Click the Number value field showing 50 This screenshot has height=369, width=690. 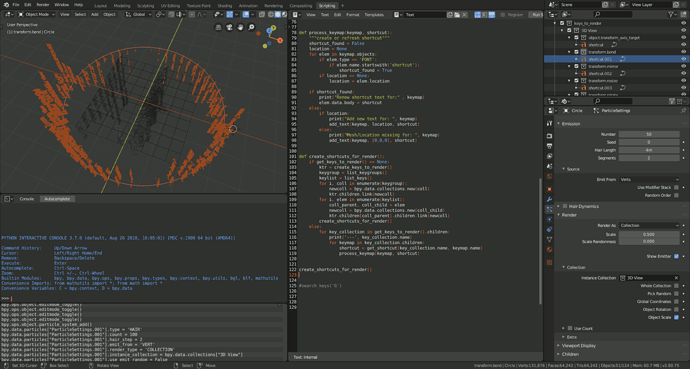pyautogui.click(x=649, y=134)
